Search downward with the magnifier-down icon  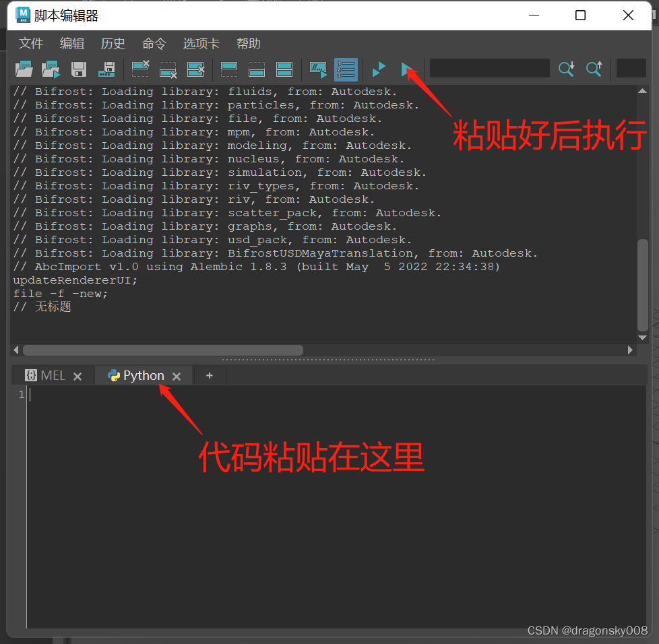coord(566,69)
